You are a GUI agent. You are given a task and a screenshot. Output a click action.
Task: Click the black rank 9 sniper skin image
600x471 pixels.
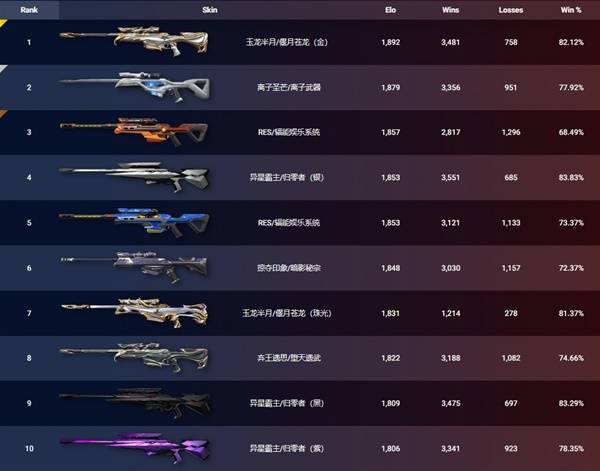(135, 403)
